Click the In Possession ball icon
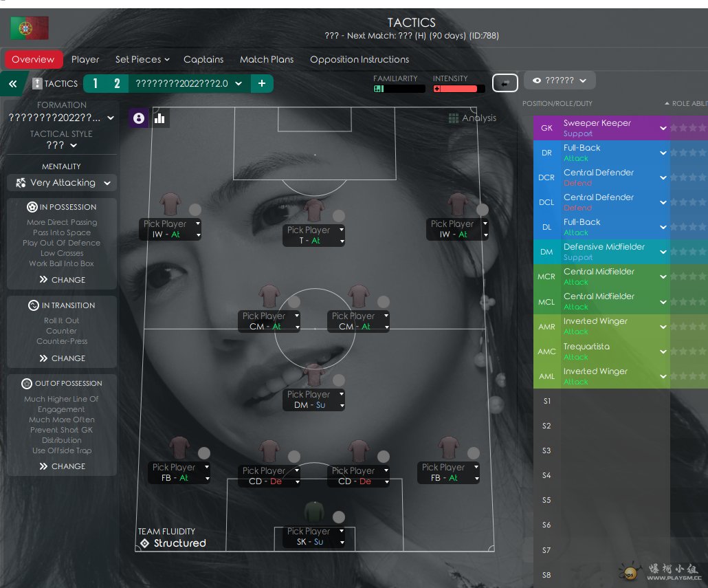 click(x=32, y=207)
